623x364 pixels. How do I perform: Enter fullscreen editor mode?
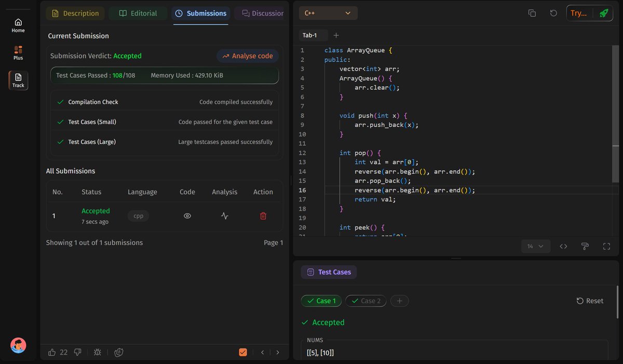[606, 246]
